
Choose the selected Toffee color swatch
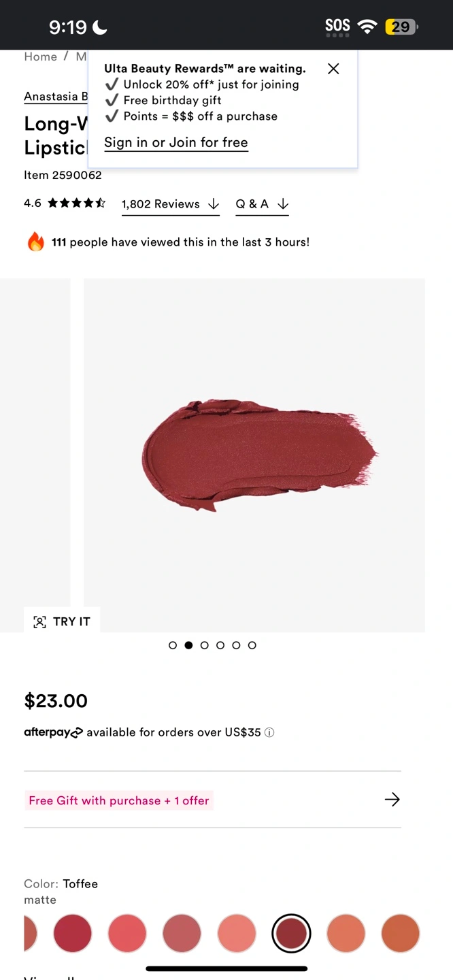(291, 933)
